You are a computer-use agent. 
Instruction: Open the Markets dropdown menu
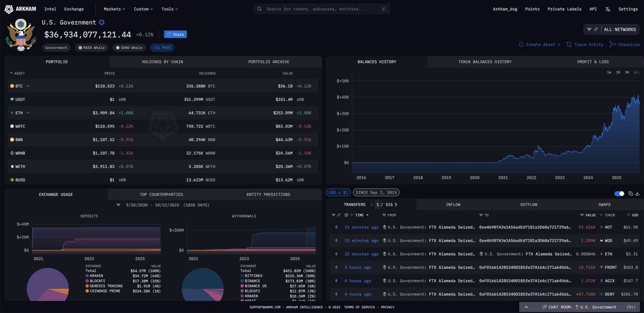(114, 9)
